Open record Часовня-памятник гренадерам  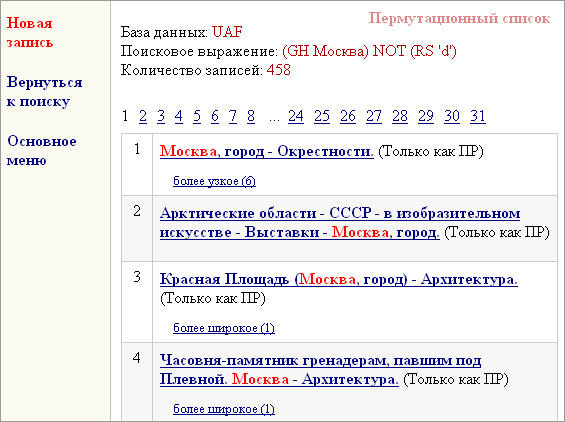pos(320,370)
